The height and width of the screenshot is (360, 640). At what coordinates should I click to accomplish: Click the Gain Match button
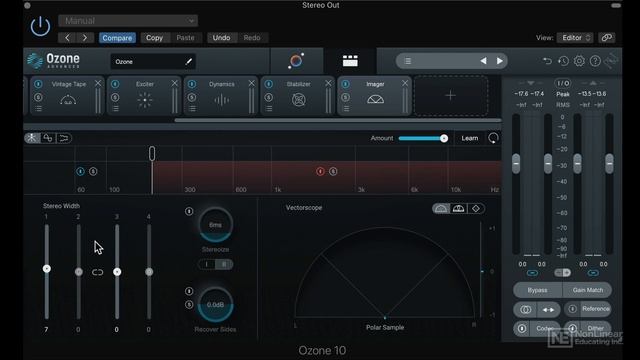click(x=587, y=290)
